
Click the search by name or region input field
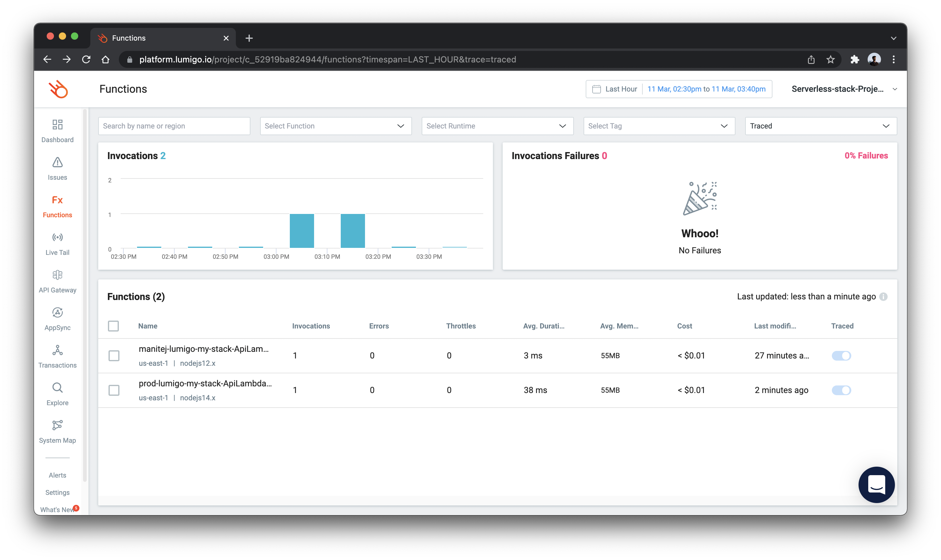173,125
